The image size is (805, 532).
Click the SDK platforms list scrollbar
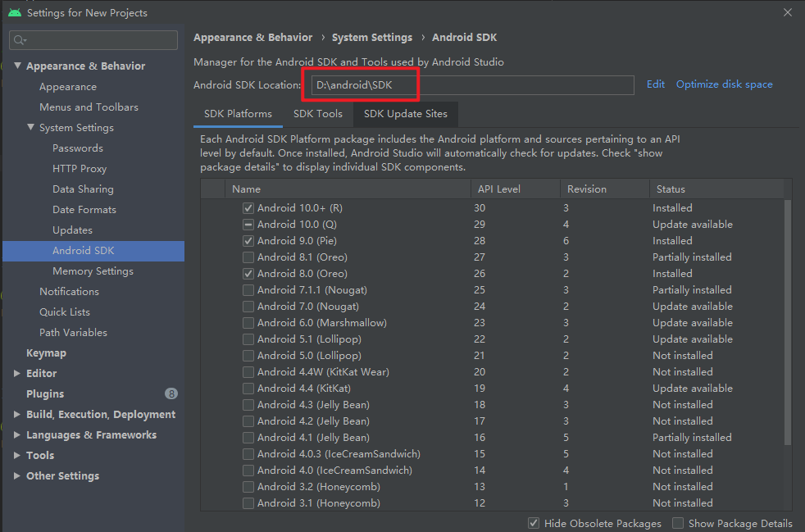click(788, 322)
